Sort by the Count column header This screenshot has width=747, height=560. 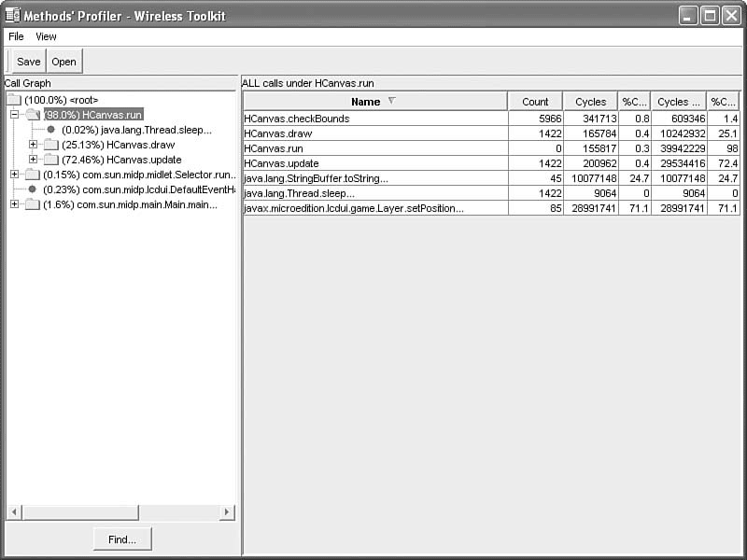[x=535, y=102]
